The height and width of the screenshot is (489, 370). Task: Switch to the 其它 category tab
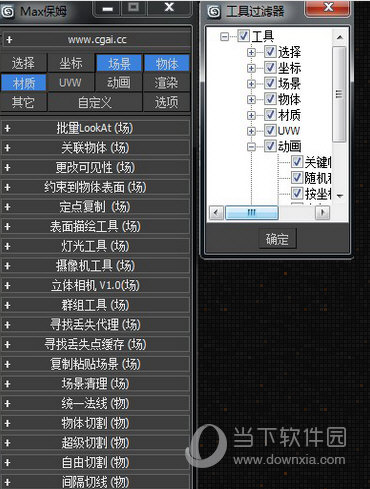click(23, 102)
